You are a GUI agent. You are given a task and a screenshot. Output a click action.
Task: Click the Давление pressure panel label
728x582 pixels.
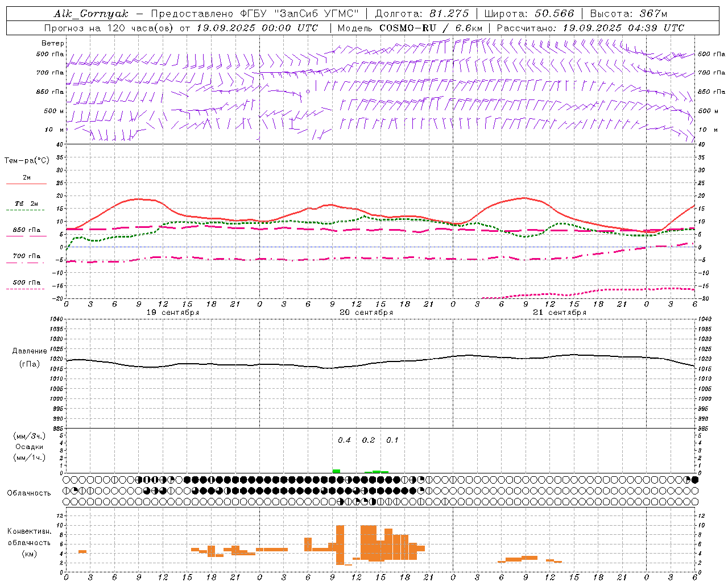(x=30, y=351)
